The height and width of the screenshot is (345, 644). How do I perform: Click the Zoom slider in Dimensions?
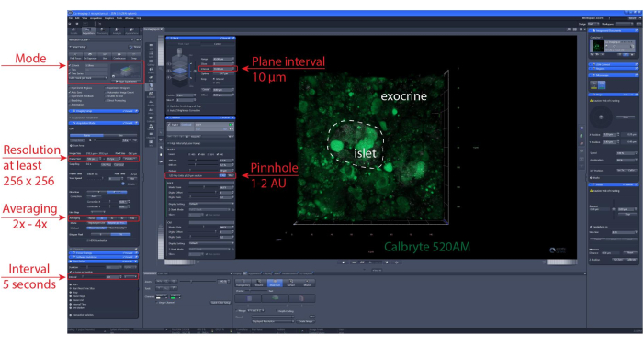coord(198,282)
